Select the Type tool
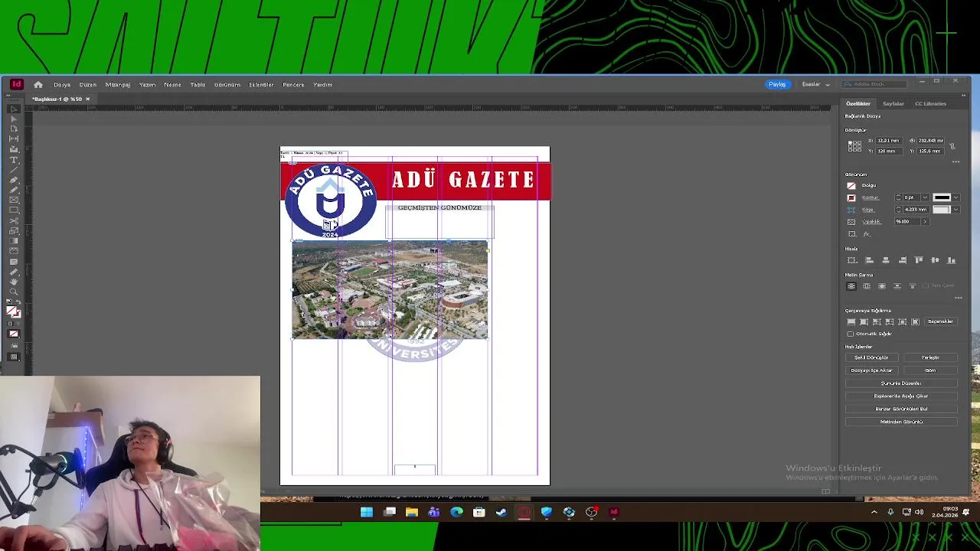This screenshot has height=551, width=980. click(14, 159)
